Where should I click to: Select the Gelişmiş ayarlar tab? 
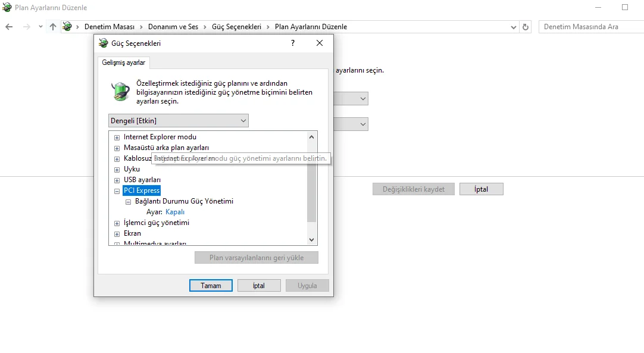(124, 63)
